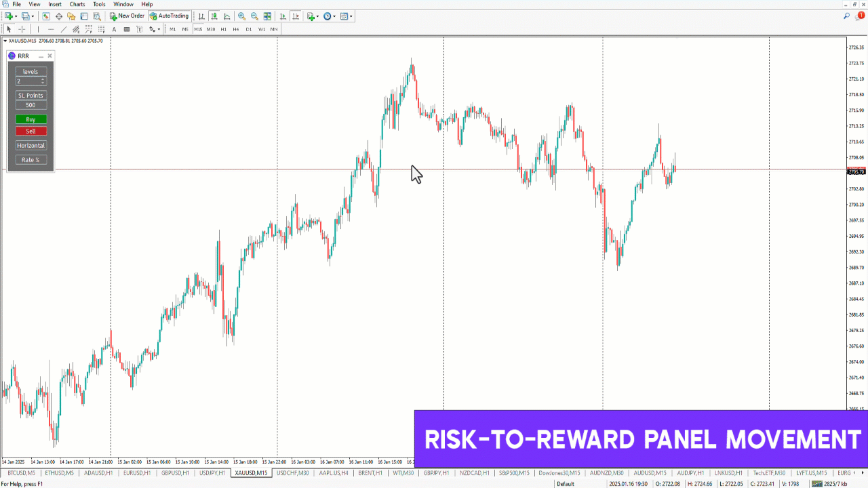Screen dimensions: 868x488
Task: Switch chart to line chart view
Action: [x=226, y=16]
